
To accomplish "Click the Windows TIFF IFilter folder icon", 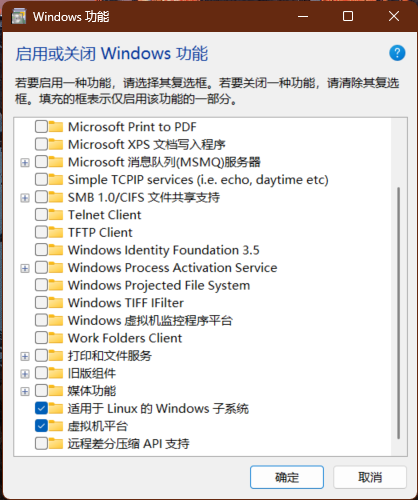I will (56, 303).
